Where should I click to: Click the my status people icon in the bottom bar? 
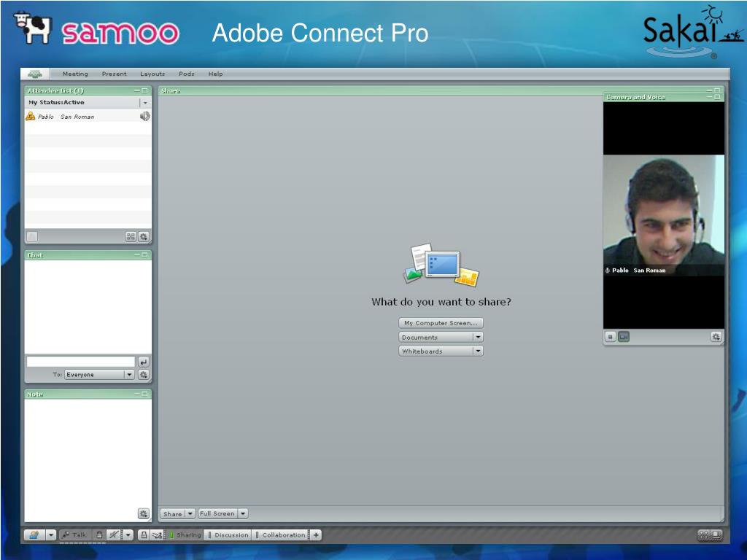tap(34, 534)
